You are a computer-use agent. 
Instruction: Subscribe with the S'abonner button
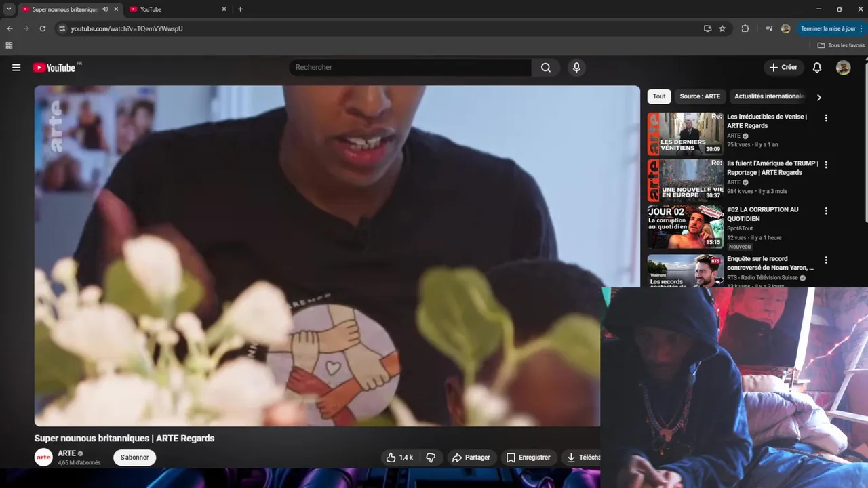pyautogui.click(x=134, y=457)
